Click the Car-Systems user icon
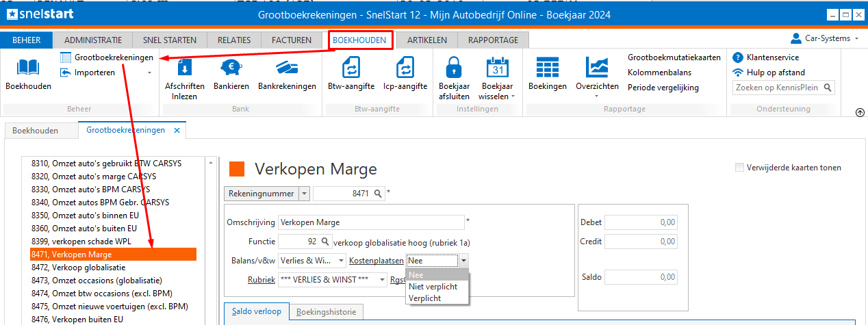This screenshot has height=325, width=868. click(796, 38)
